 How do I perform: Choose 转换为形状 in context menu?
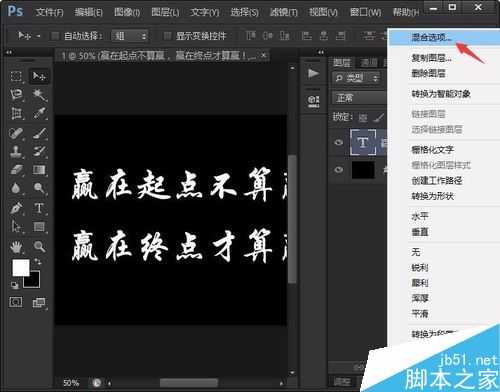click(432, 196)
